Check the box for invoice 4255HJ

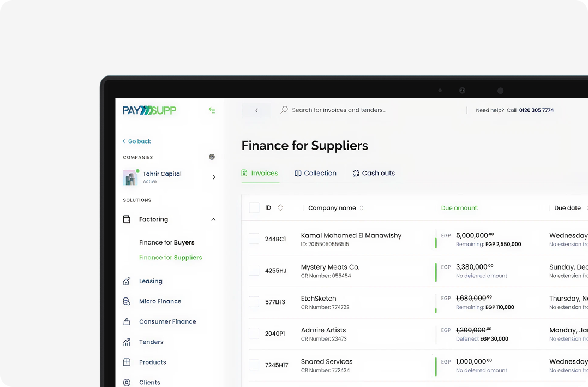[x=254, y=270]
